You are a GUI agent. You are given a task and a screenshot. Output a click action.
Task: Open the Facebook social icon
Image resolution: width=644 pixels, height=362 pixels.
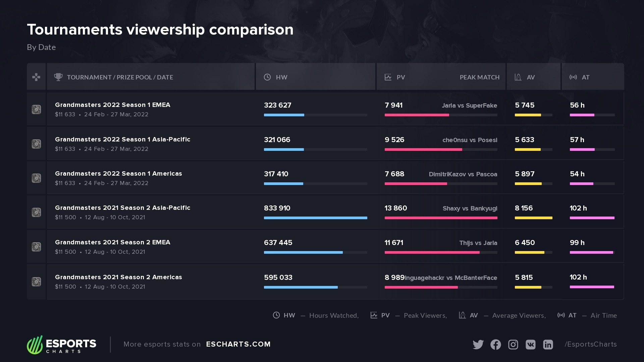tap(495, 345)
